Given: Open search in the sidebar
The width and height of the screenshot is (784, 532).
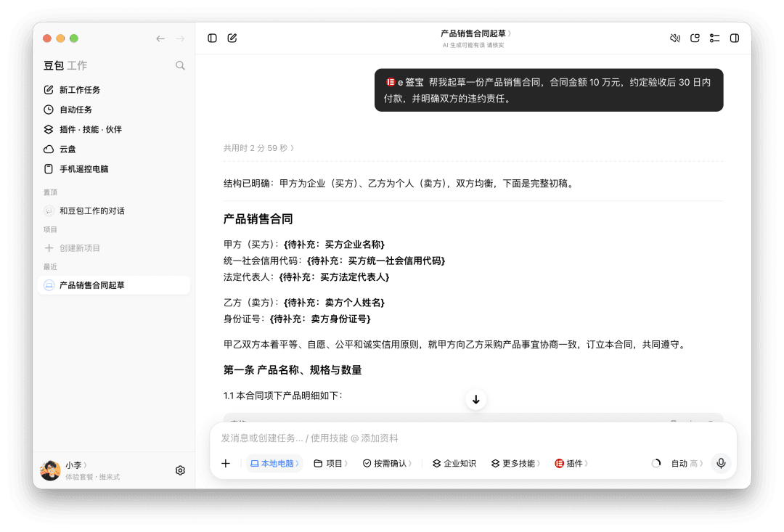Looking at the screenshot, I should click(181, 65).
